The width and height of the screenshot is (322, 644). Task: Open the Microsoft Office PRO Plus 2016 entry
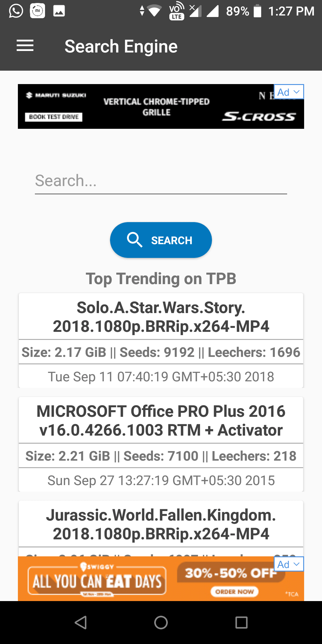click(161, 420)
